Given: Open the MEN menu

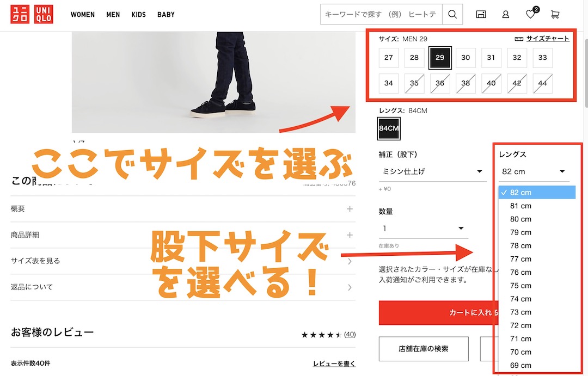Looking at the screenshot, I should pyautogui.click(x=113, y=15).
